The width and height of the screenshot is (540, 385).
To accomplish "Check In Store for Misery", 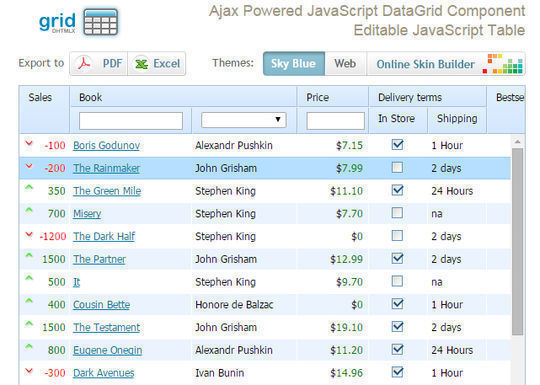I will point(397,213).
